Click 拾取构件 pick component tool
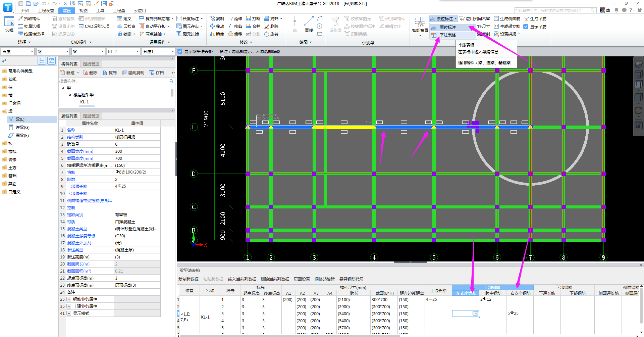The image size is (644, 337). [29, 18]
